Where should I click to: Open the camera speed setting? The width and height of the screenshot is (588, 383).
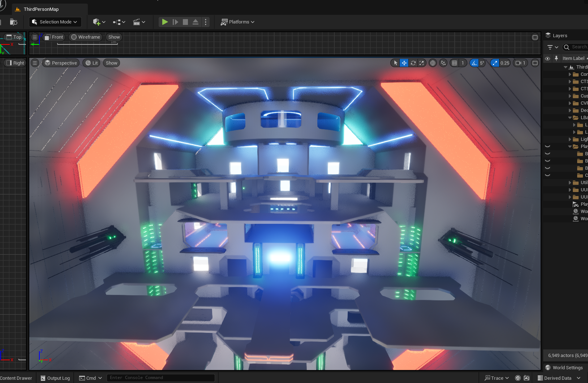tap(520, 63)
